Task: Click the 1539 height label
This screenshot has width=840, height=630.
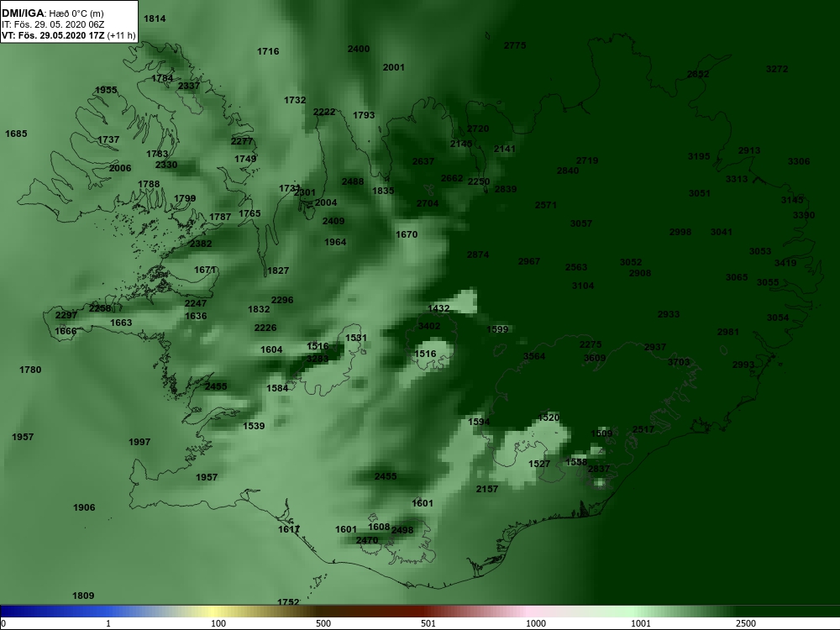Action: [254, 426]
